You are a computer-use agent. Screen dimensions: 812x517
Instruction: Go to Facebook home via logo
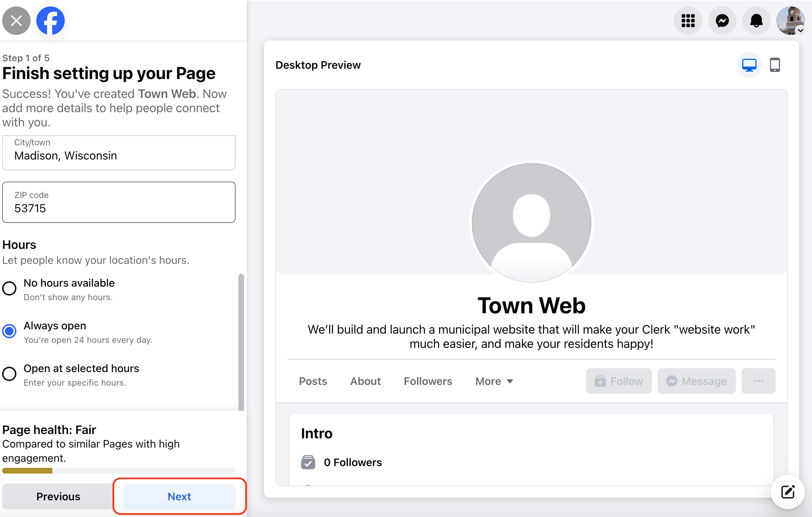pyautogui.click(x=51, y=21)
